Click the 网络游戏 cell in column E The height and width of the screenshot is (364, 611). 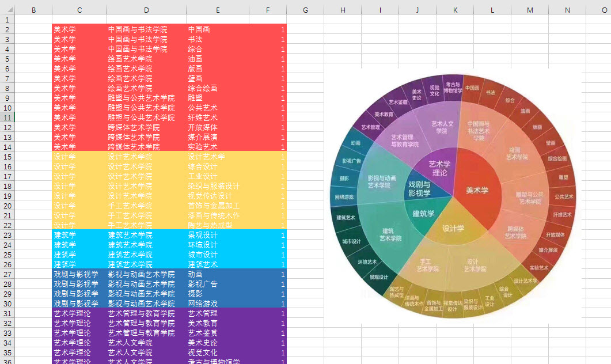click(218, 303)
